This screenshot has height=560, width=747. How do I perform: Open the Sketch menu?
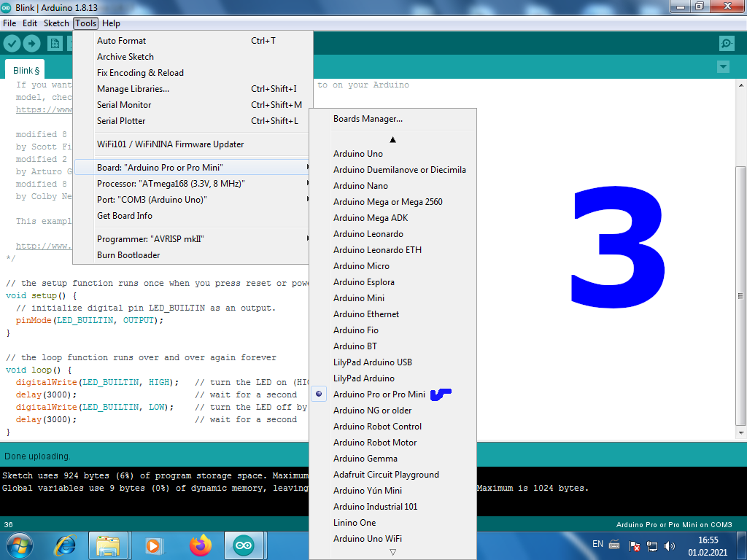click(x=56, y=23)
